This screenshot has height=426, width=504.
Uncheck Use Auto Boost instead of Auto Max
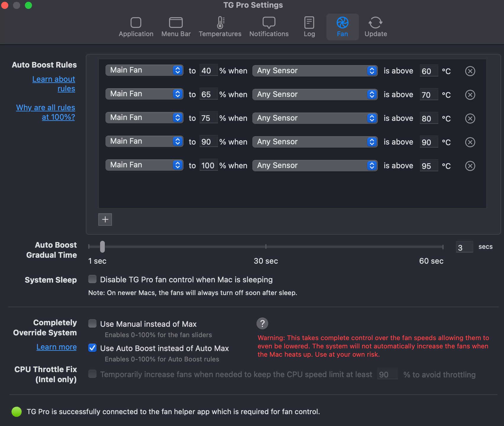[x=92, y=348]
